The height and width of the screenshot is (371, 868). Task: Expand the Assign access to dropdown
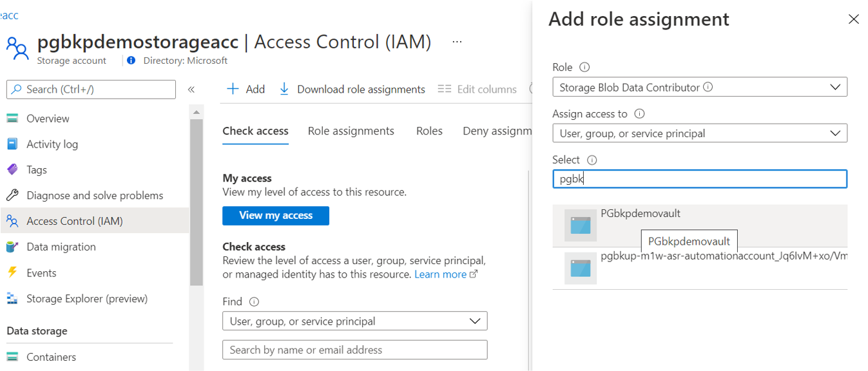coord(700,133)
